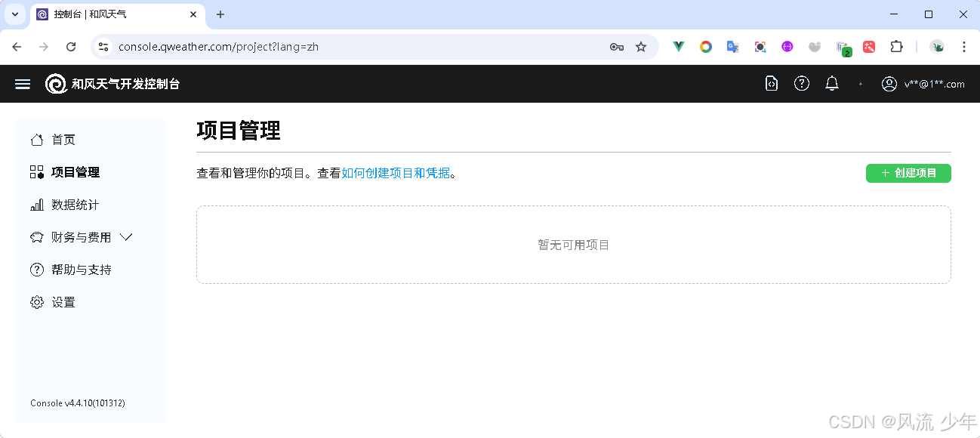980x438 pixels.
Task: Open the help question-mark icon in header
Action: 802,84
